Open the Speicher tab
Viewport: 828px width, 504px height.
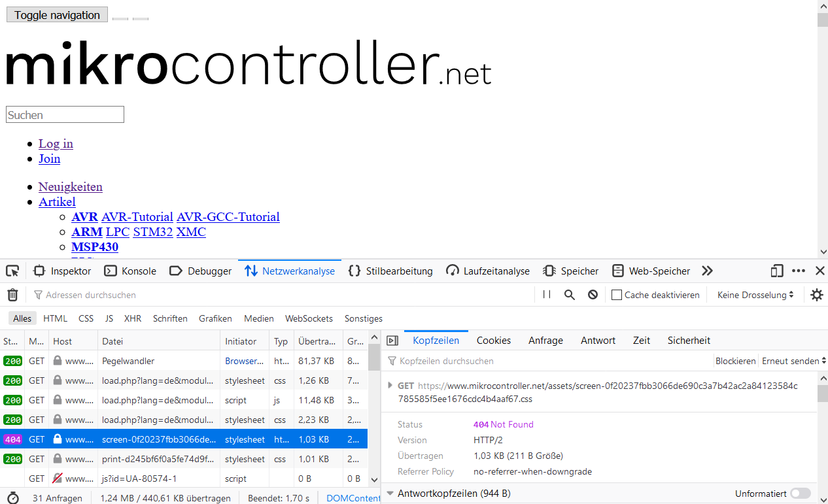click(571, 271)
